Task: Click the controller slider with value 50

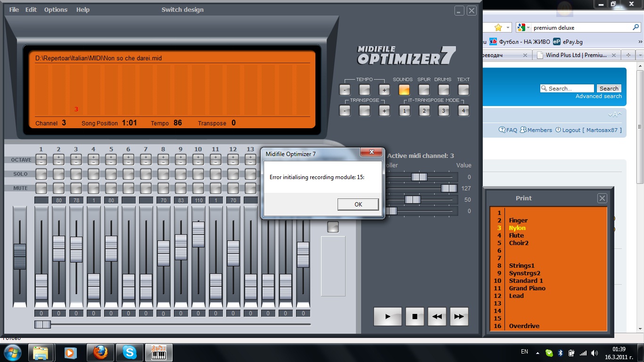Action: [x=413, y=199]
